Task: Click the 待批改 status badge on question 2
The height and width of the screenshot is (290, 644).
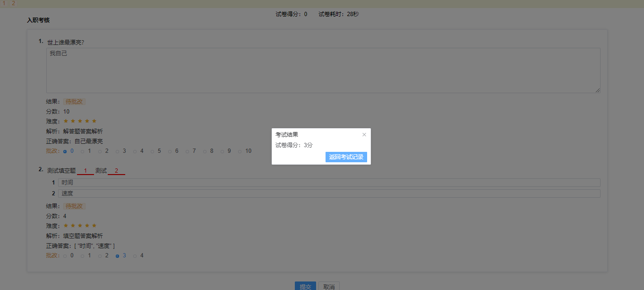Action: click(74, 206)
